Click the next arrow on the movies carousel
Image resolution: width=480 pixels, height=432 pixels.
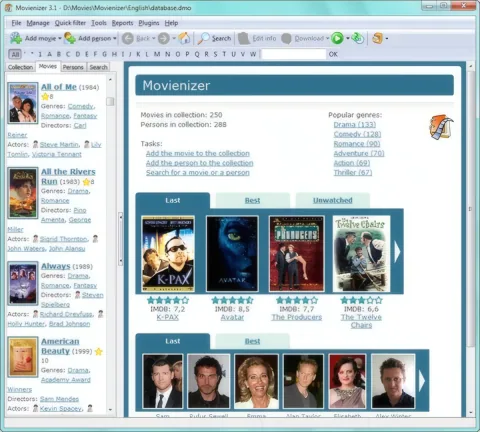(x=397, y=252)
